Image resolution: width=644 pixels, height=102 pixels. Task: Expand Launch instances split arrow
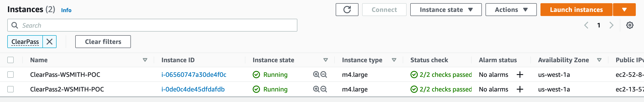pos(624,10)
